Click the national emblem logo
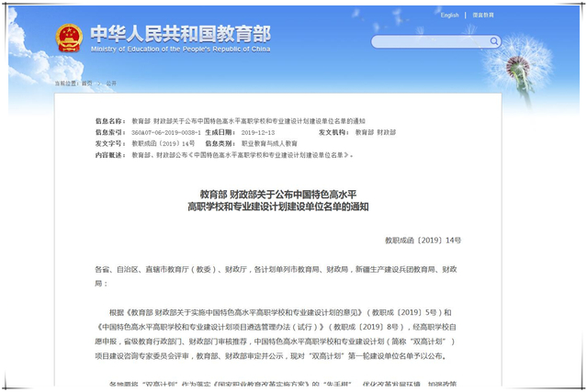This screenshot has width=587, height=392. coord(69,38)
